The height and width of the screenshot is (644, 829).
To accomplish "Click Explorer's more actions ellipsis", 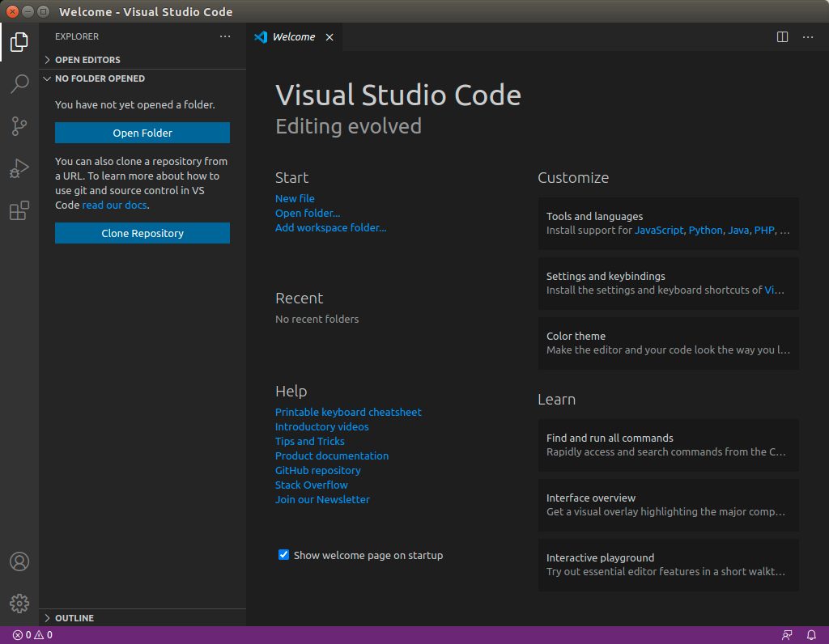I will pos(225,36).
